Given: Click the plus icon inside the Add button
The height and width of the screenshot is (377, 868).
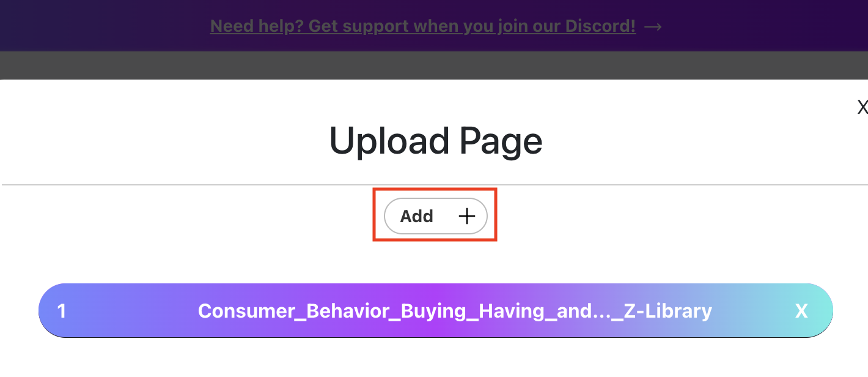Looking at the screenshot, I should (466, 215).
